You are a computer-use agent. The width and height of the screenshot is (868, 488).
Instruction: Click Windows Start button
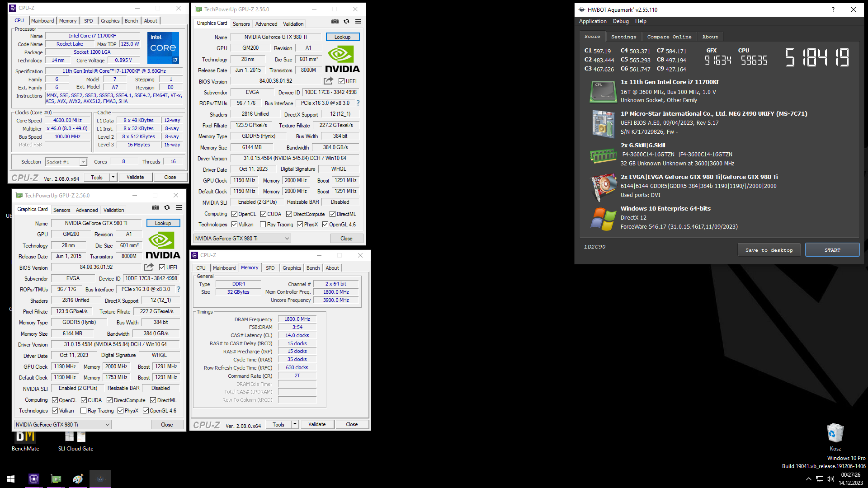point(11,479)
